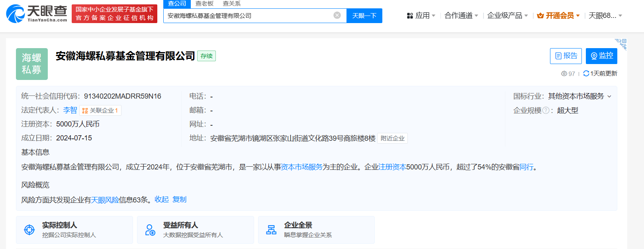Switch to 查老板 tab

[x=204, y=4]
